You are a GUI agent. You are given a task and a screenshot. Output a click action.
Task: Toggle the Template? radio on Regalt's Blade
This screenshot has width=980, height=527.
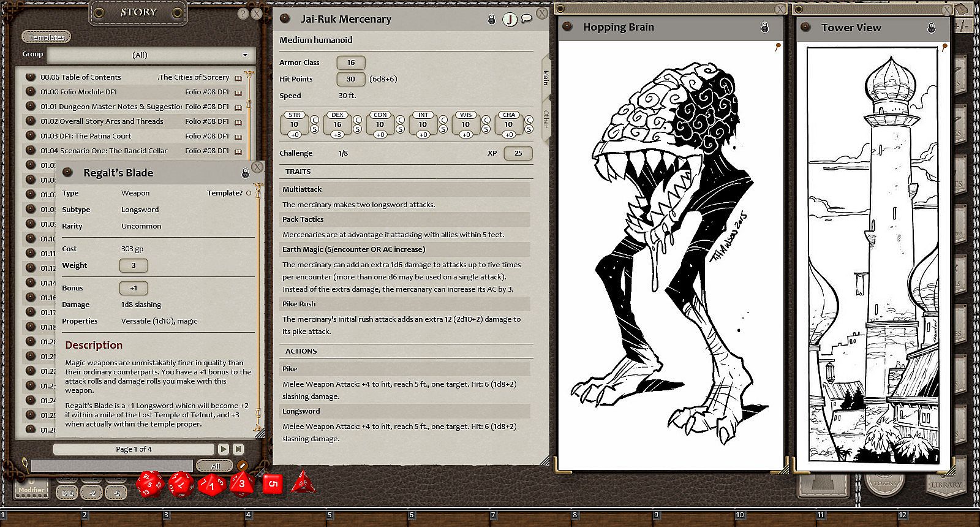click(x=249, y=193)
